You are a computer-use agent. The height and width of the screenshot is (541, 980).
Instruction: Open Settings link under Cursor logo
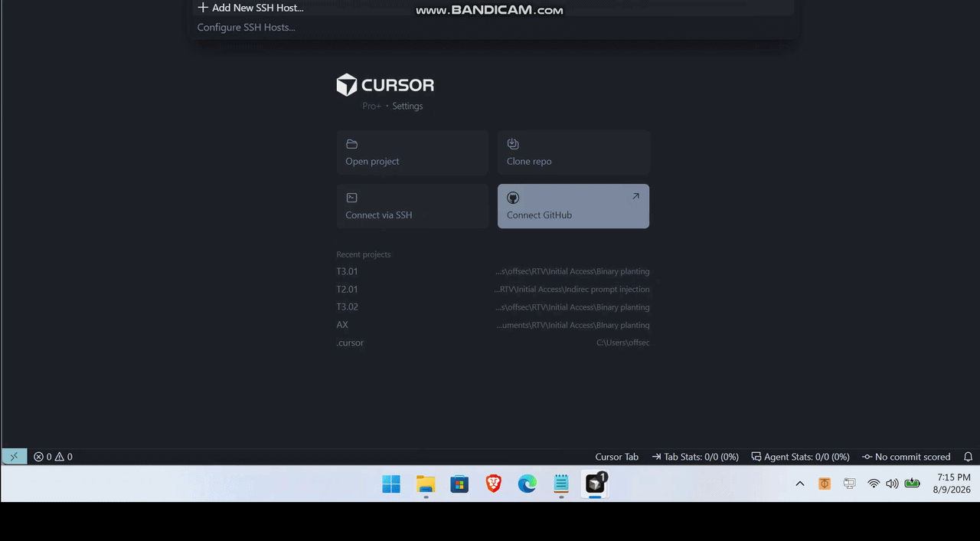pos(407,107)
